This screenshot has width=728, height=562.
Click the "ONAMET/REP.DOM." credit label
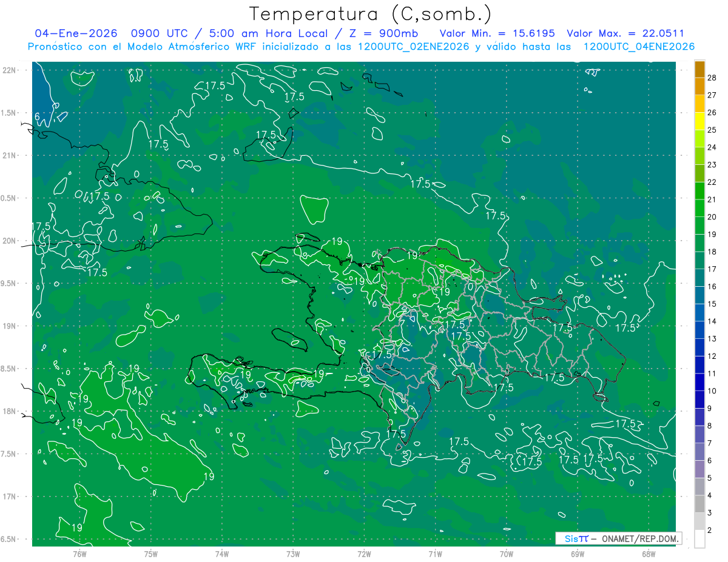(x=640, y=538)
